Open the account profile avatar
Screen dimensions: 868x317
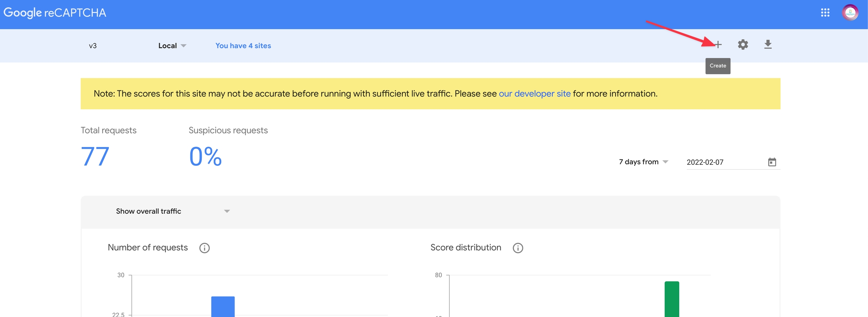(850, 13)
